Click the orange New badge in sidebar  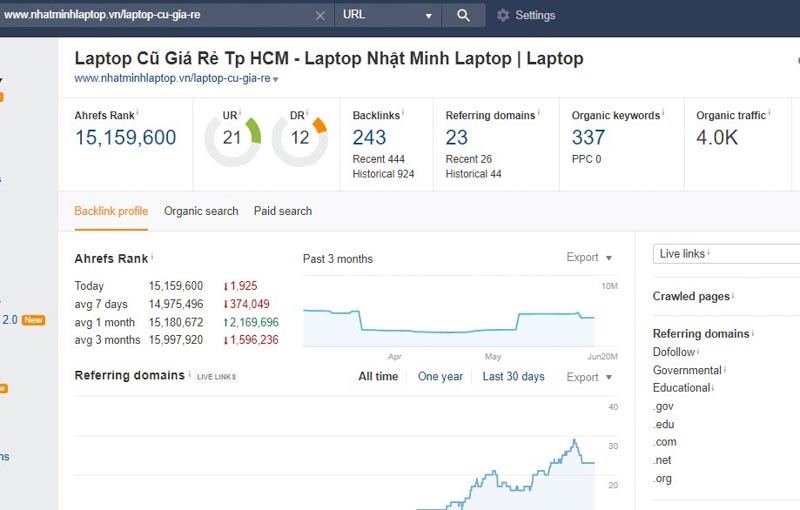click(33, 320)
